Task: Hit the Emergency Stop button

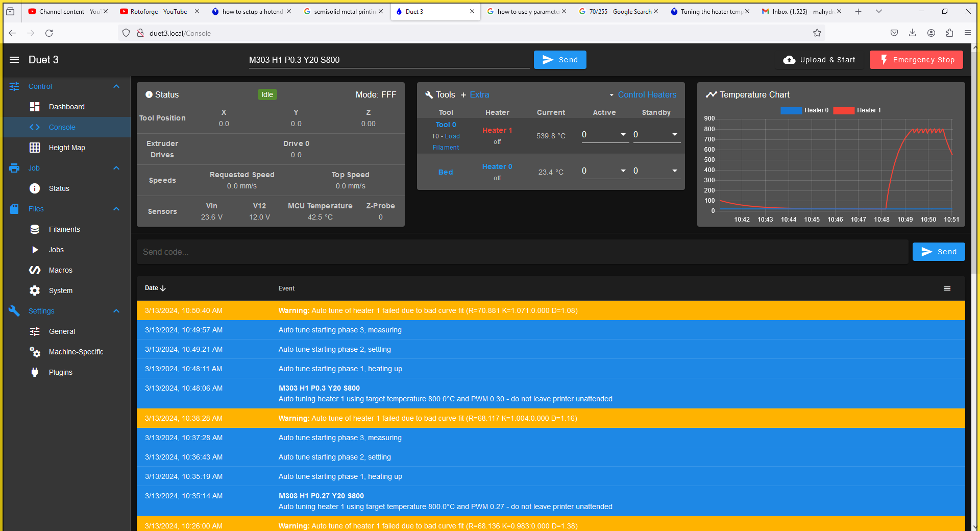Action: (916, 60)
